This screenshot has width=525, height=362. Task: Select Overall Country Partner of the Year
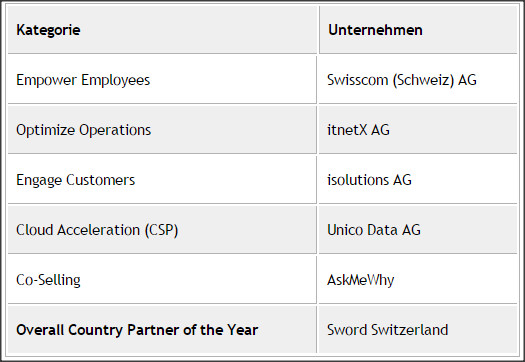[x=137, y=330]
